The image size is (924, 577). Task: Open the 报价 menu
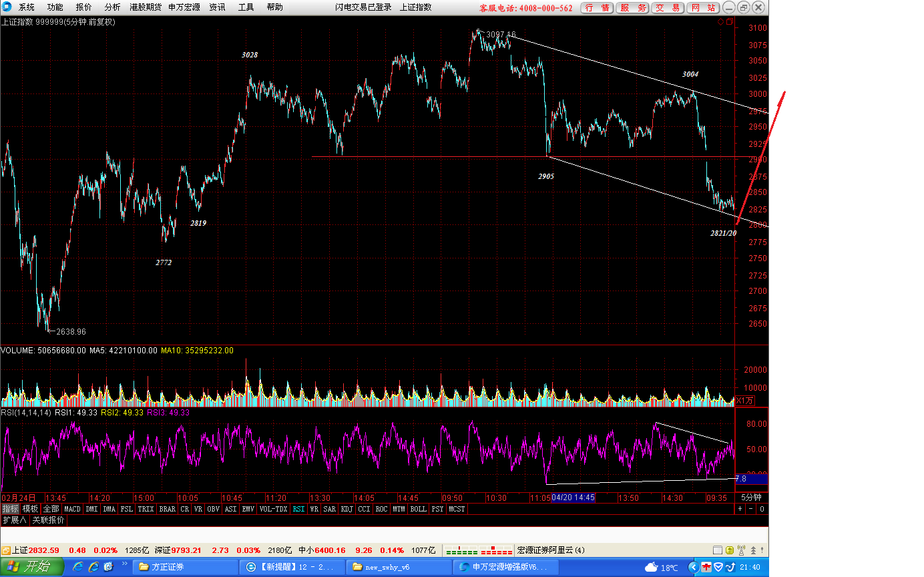click(x=84, y=7)
